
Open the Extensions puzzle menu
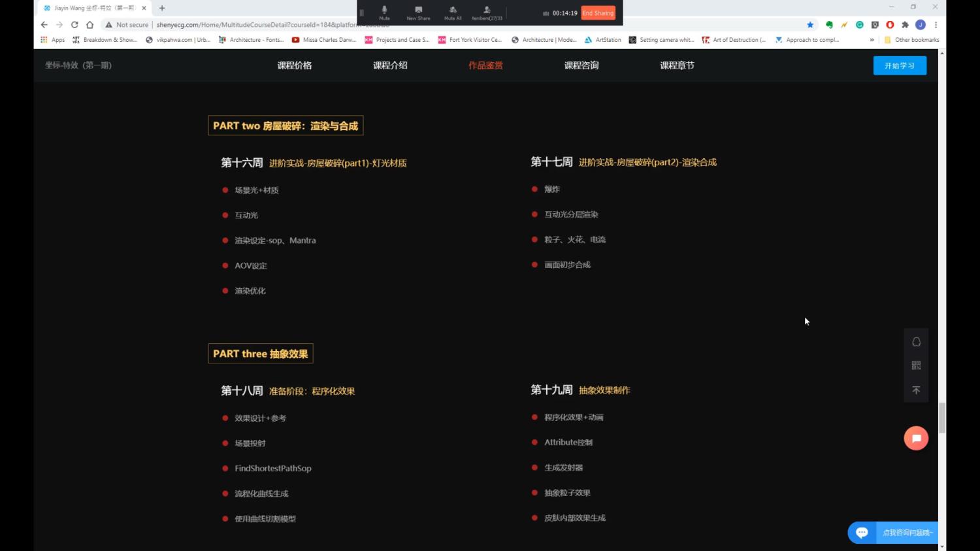(x=905, y=25)
